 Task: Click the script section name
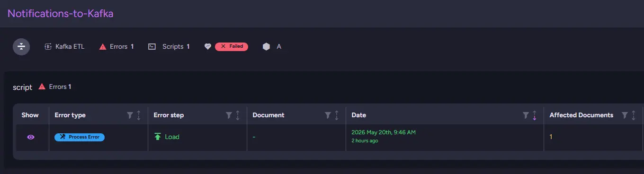click(x=23, y=87)
